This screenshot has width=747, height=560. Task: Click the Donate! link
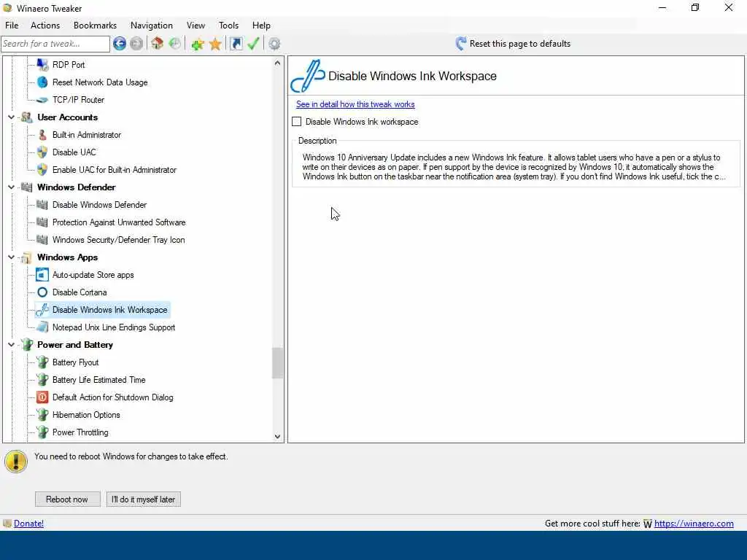pos(28,524)
